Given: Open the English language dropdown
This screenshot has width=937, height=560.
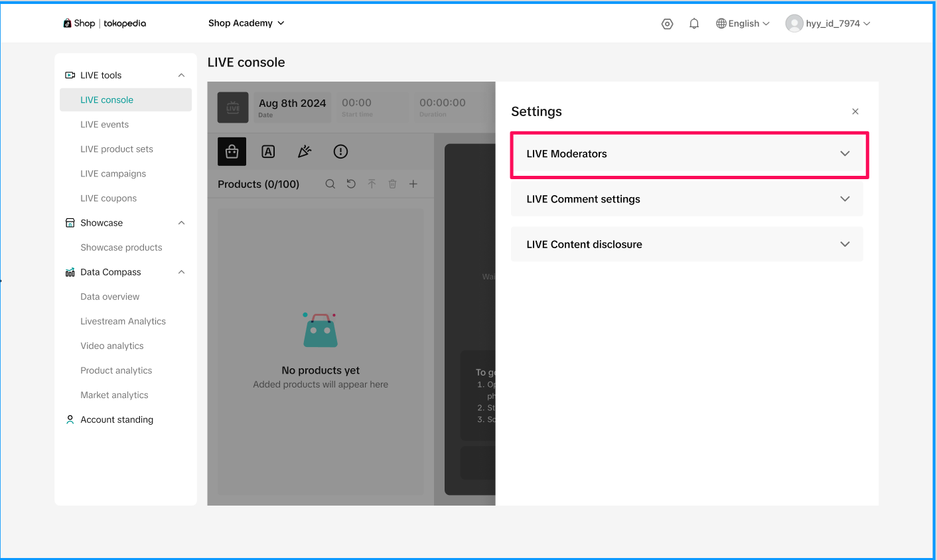Looking at the screenshot, I should pyautogui.click(x=743, y=24).
